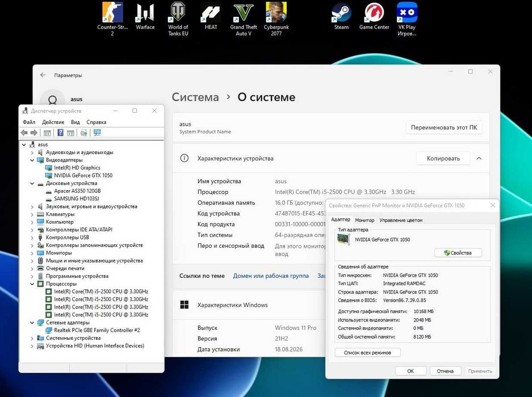Click OK in properties dialog

tap(410, 371)
